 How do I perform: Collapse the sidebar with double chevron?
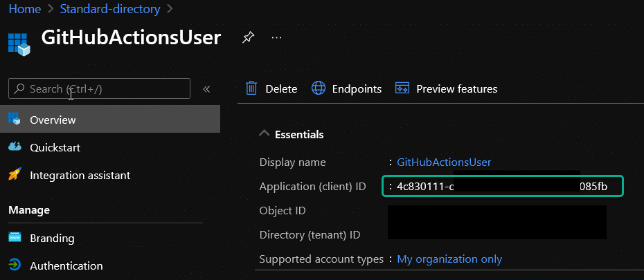tap(206, 89)
